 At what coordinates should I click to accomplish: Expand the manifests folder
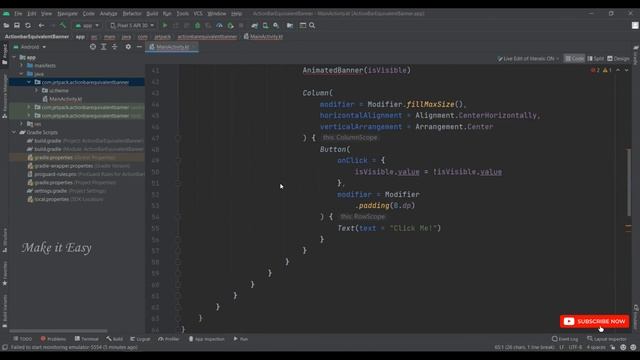(x=22, y=65)
